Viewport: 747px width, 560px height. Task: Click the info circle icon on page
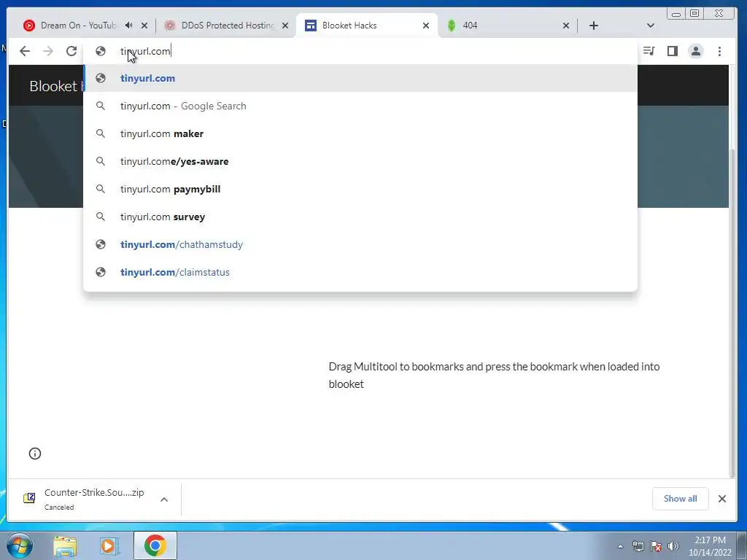pos(35,454)
